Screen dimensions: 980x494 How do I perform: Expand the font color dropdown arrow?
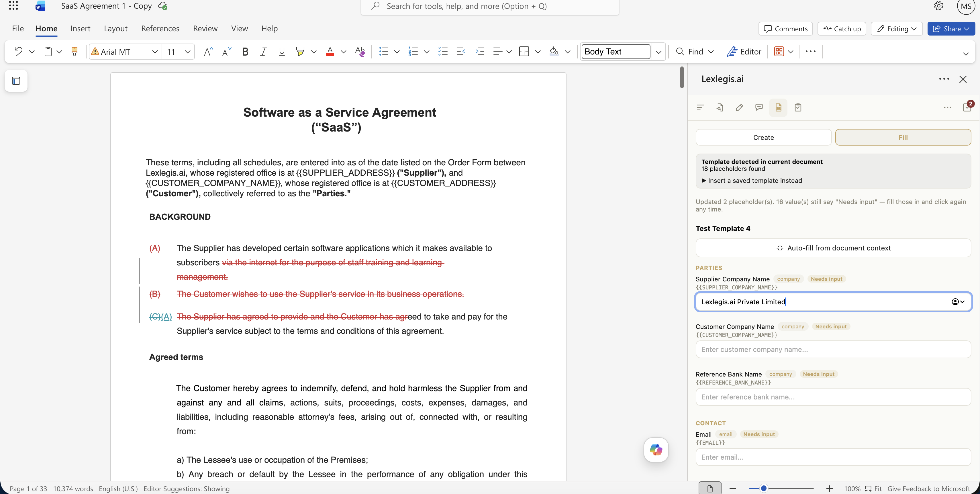344,52
